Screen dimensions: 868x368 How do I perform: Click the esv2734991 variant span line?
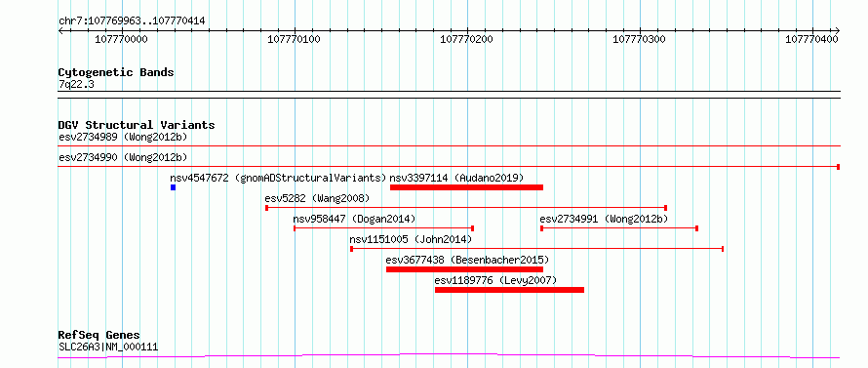(x=619, y=228)
